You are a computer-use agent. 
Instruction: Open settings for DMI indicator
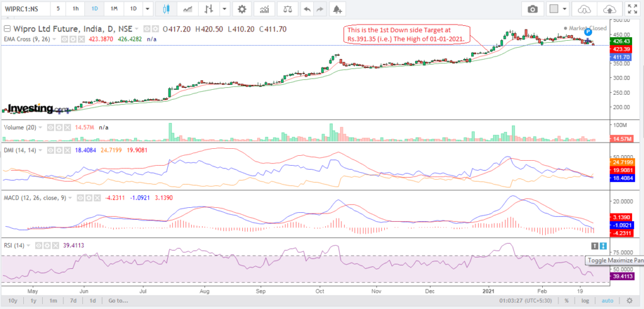[60, 151]
